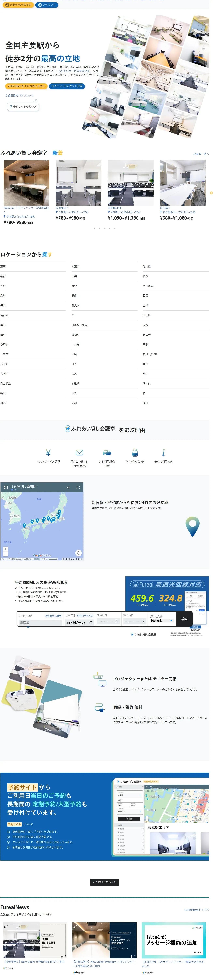The height and width of the screenshot is (980, 213).
Task: Open the メッセージ機能の追加 news thumbnail
Action: click(x=174, y=940)
